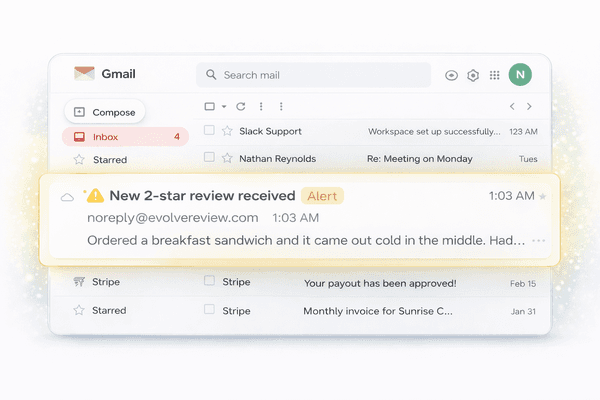This screenshot has width=600, height=400.
Task: Open "New 2-star review received" email
Action: 202,196
